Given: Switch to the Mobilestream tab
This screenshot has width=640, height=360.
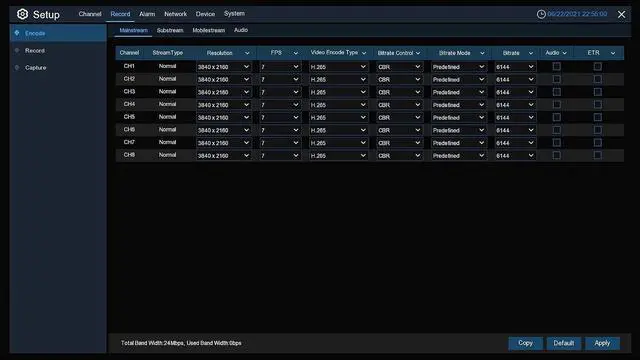Looking at the screenshot, I should (209, 30).
